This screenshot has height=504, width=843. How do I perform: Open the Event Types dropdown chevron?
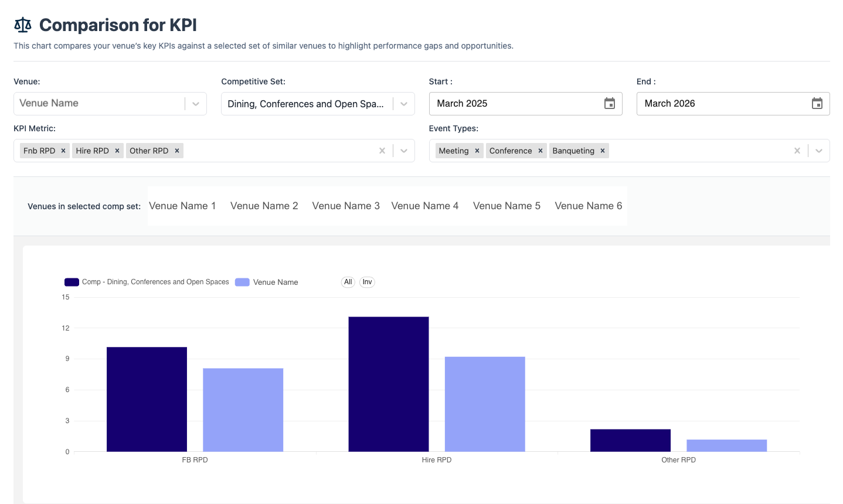tap(819, 150)
